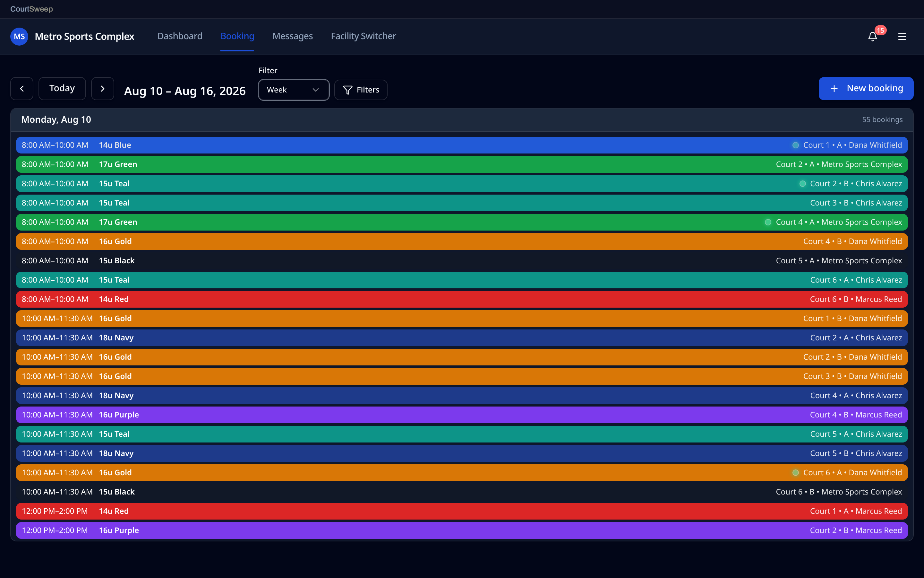Screen dimensions: 924x578
Task: Open 8:00 AM 17u Green Court 2 A booking
Action: (x=462, y=164)
